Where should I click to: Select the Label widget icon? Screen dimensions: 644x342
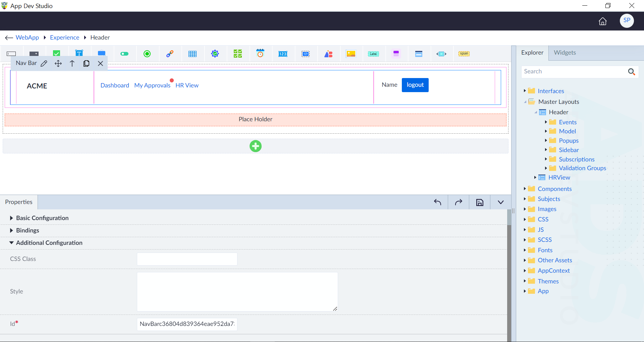pyautogui.click(x=373, y=54)
